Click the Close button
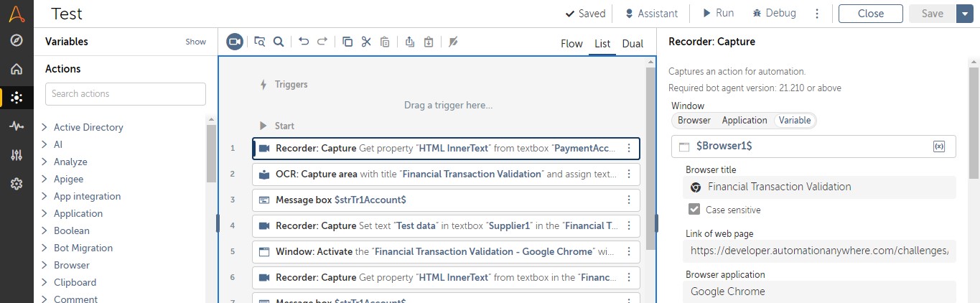This screenshot has width=980, height=303. point(870,14)
